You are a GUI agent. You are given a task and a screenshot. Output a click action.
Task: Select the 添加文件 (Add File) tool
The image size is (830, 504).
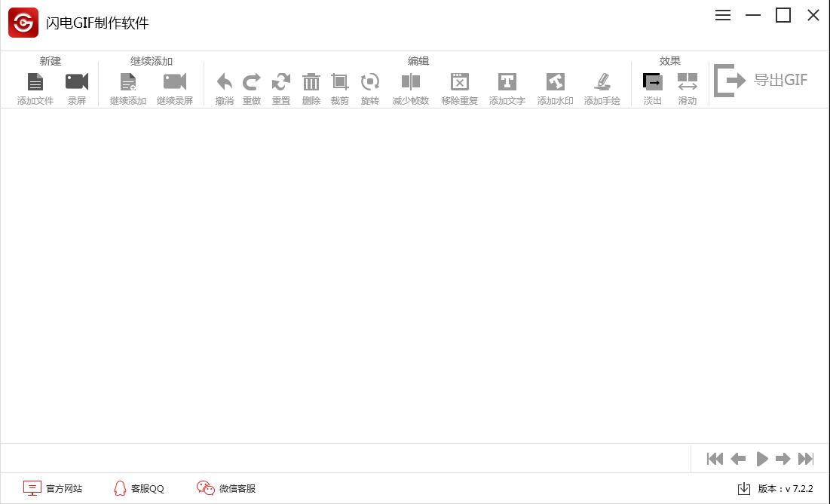[35, 85]
